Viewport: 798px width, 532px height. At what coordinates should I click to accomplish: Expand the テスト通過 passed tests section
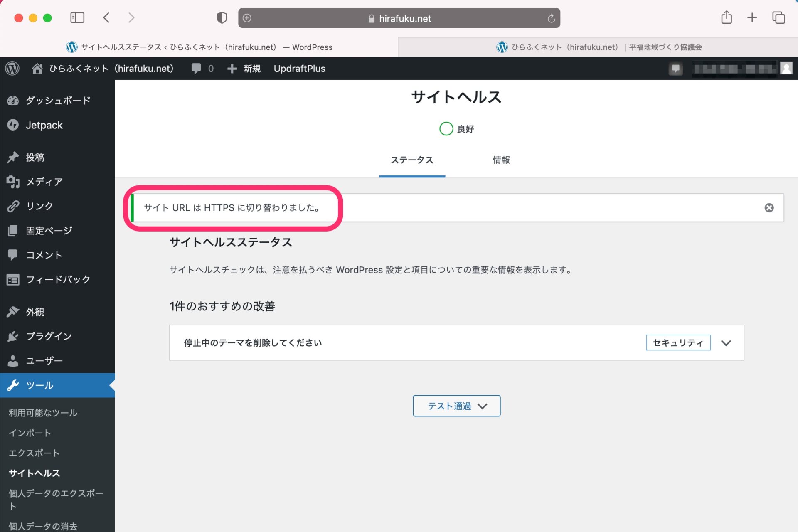pyautogui.click(x=456, y=406)
